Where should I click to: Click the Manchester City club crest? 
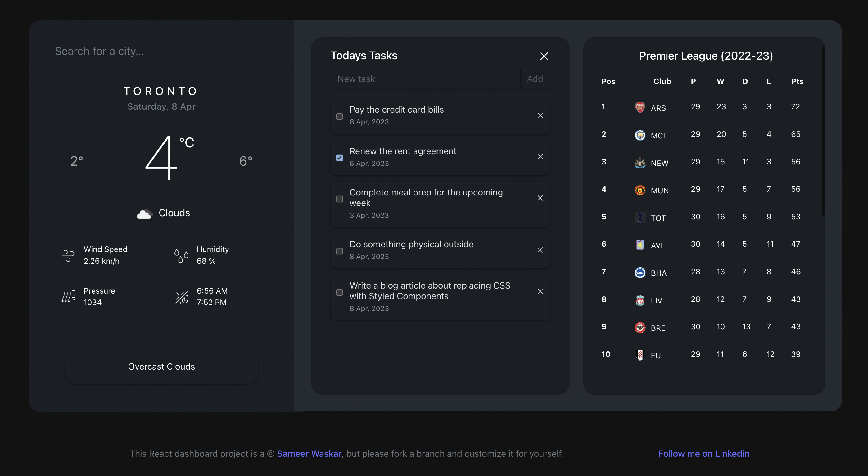pos(640,135)
